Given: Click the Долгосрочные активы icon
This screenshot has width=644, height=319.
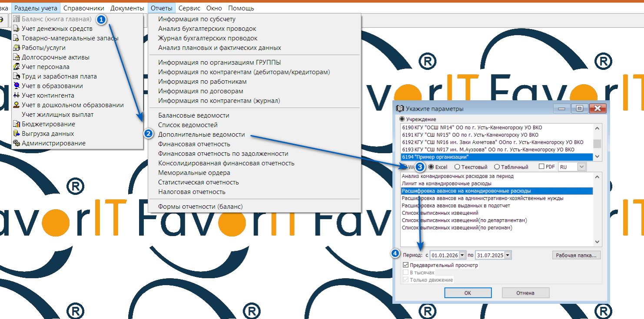Looking at the screenshot, I should click(17, 57).
